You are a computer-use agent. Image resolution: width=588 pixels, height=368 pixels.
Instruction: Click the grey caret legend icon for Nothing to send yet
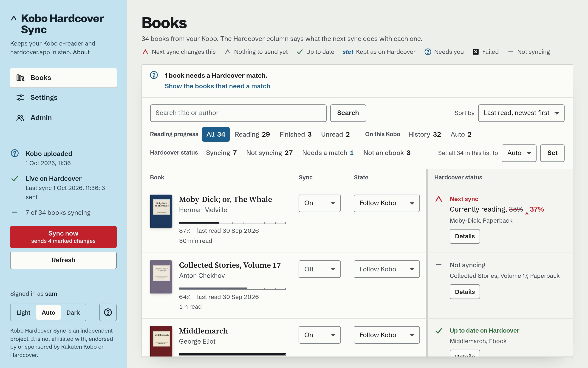pyautogui.click(x=227, y=52)
